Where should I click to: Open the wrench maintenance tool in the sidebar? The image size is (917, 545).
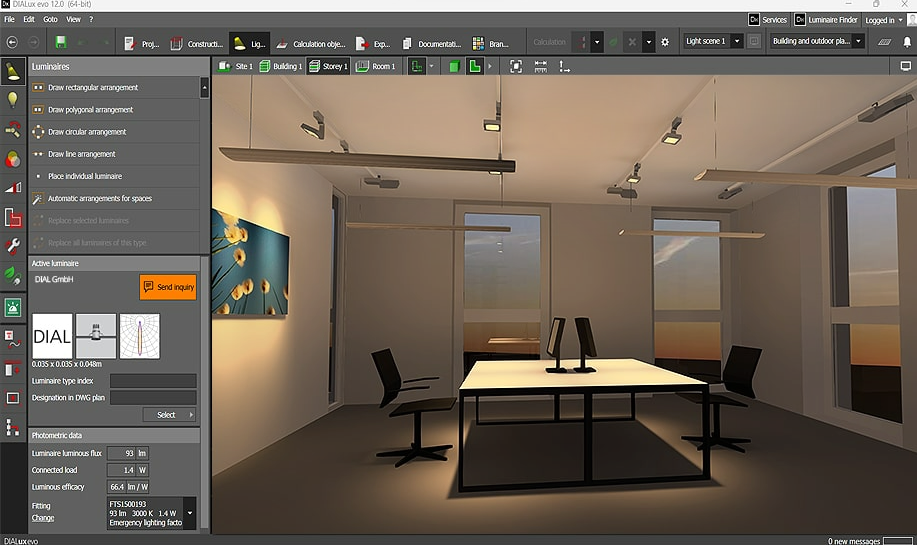(x=13, y=246)
